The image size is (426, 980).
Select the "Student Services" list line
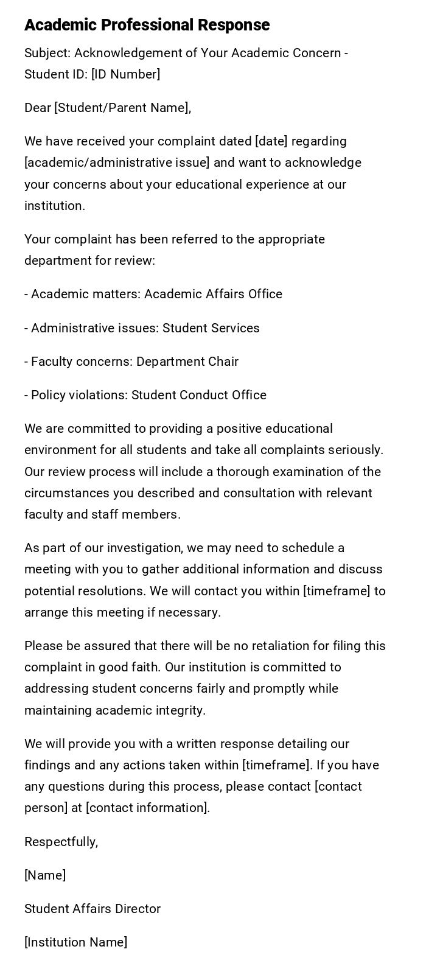(x=142, y=328)
